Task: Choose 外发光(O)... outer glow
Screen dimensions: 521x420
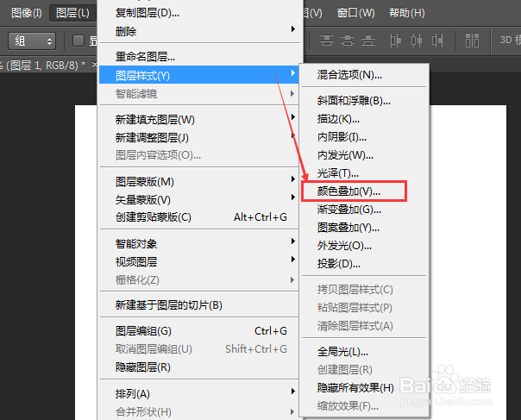Action: tap(364, 246)
